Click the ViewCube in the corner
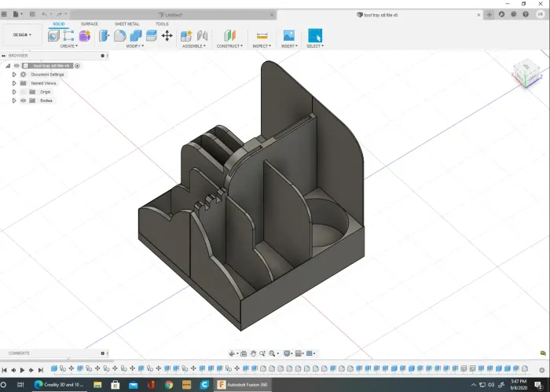This screenshot has width=550, height=392. [526, 73]
